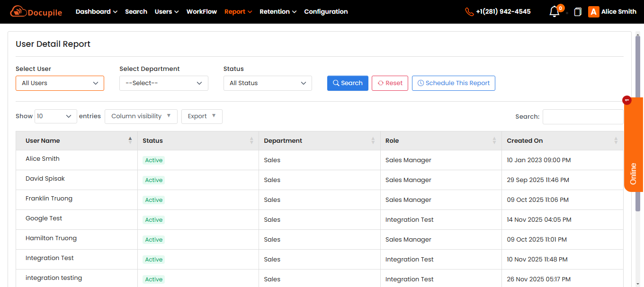Sort table by User Name arrows
The width and height of the screenshot is (644, 287).
[130, 140]
